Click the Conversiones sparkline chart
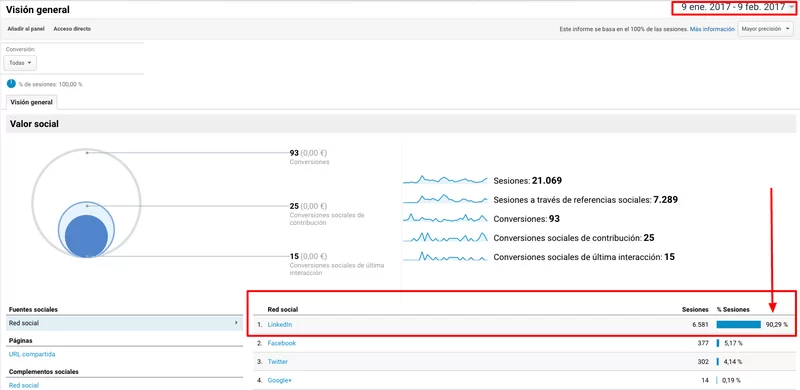 445,218
